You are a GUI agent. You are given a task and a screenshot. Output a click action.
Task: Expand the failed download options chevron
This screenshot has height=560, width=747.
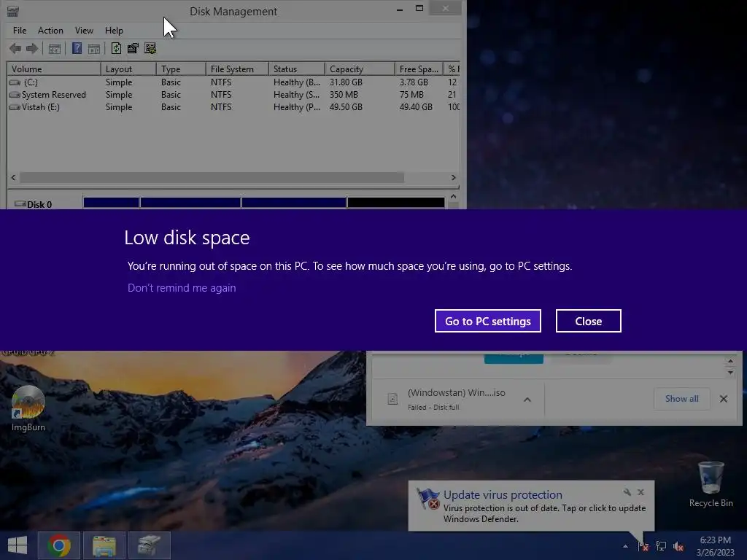click(x=527, y=400)
